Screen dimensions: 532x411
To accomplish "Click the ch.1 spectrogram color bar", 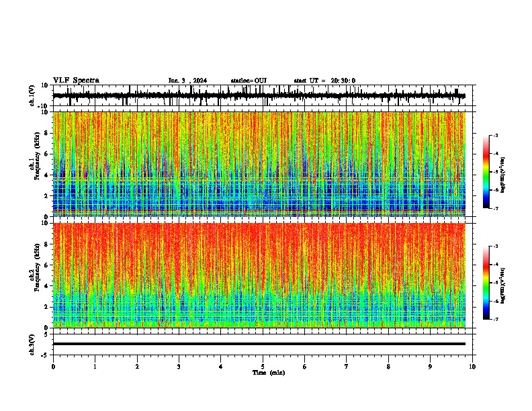I will coord(486,172).
